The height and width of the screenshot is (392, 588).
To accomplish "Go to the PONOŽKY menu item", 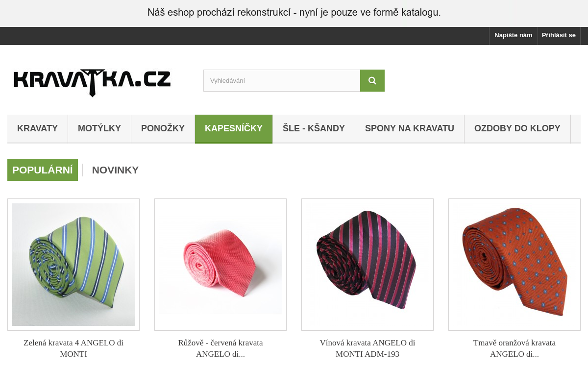I will tap(163, 128).
